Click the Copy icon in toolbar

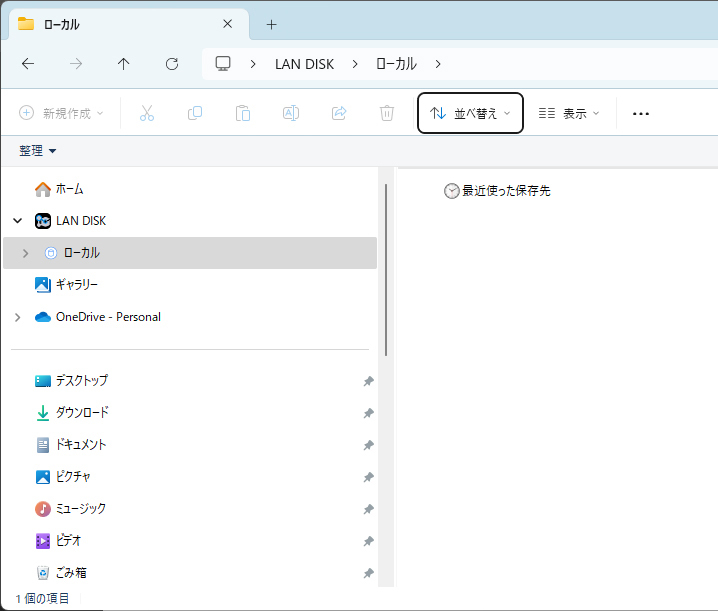coord(195,114)
